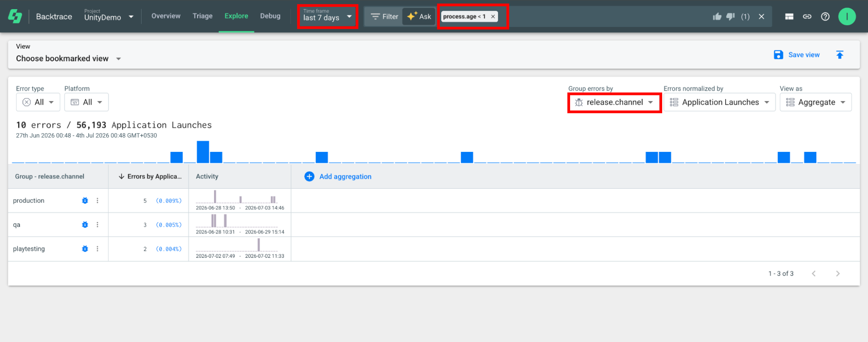Click the playtesting activity sparkline
This screenshot has height=342, width=868.
pyautogui.click(x=237, y=245)
